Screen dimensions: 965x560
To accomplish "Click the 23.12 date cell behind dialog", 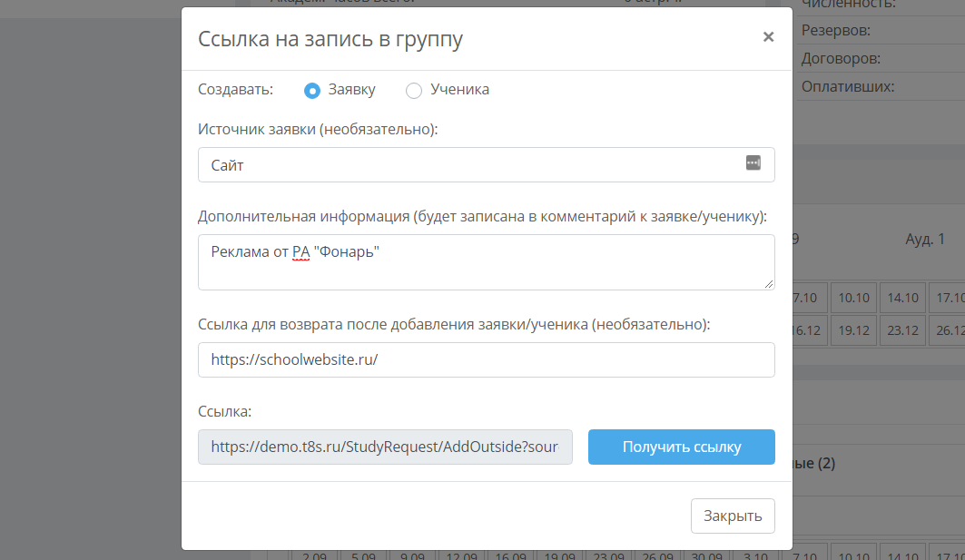I will [903, 330].
